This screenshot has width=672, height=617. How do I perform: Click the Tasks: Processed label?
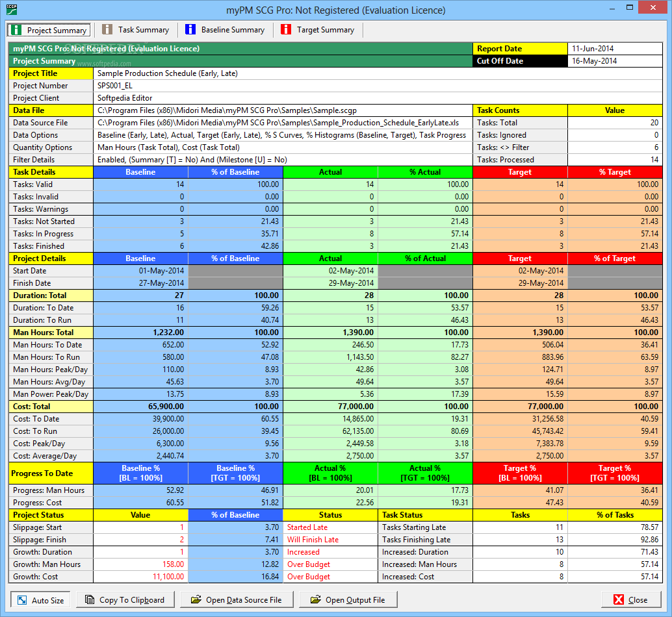[521, 160]
